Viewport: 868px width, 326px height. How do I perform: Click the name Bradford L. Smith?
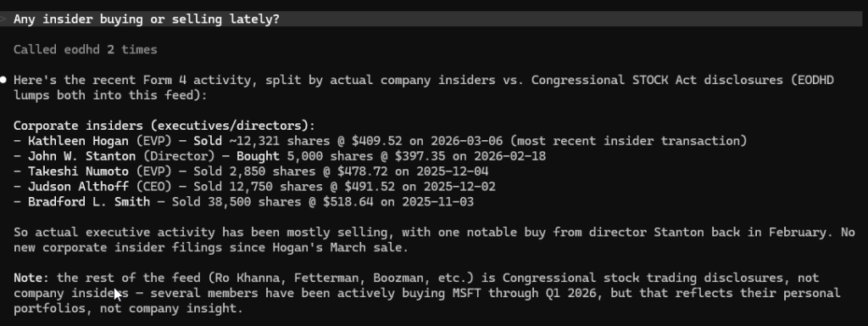coord(88,202)
